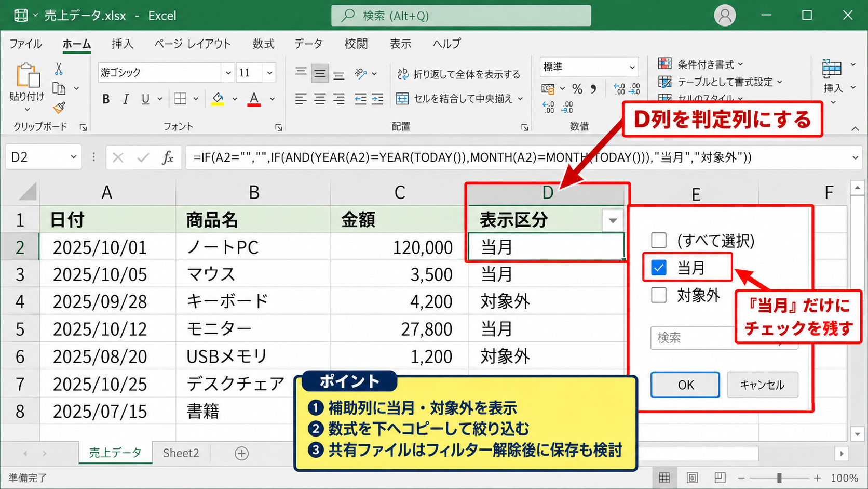
Task: Open the ページ レイアウト tab
Action: 193,44
